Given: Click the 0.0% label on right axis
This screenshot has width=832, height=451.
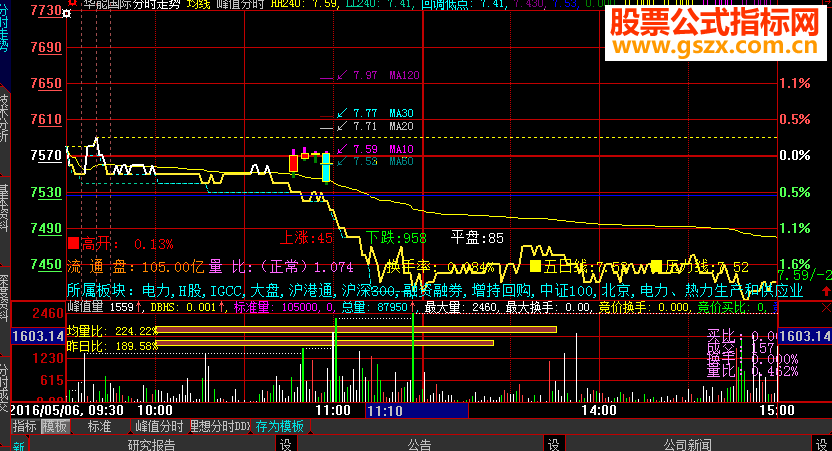Looking at the screenshot, I should (x=795, y=155).
